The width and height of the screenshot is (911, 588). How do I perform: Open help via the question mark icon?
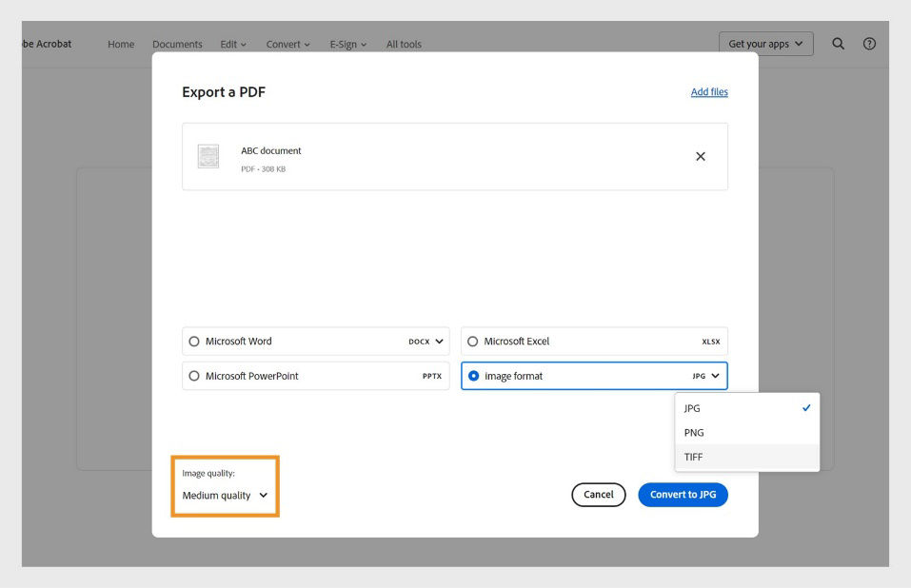pos(869,44)
